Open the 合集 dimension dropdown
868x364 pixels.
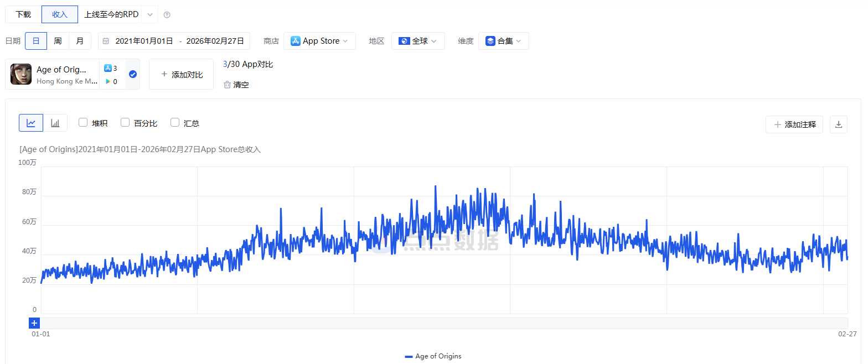[503, 41]
